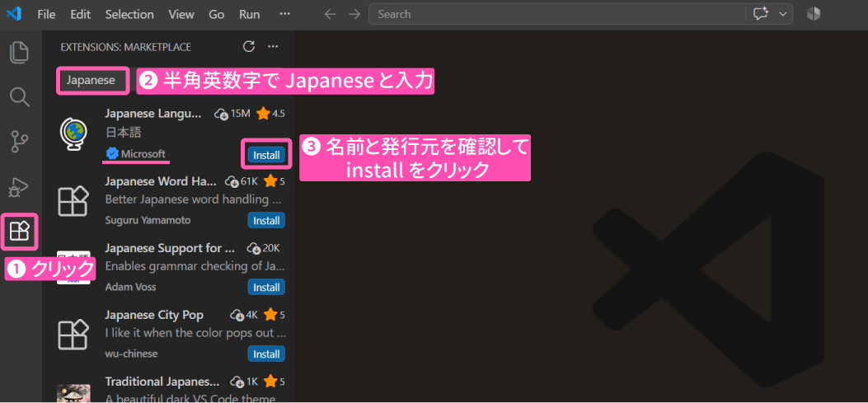Open the Copilot chat icon

click(x=762, y=14)
